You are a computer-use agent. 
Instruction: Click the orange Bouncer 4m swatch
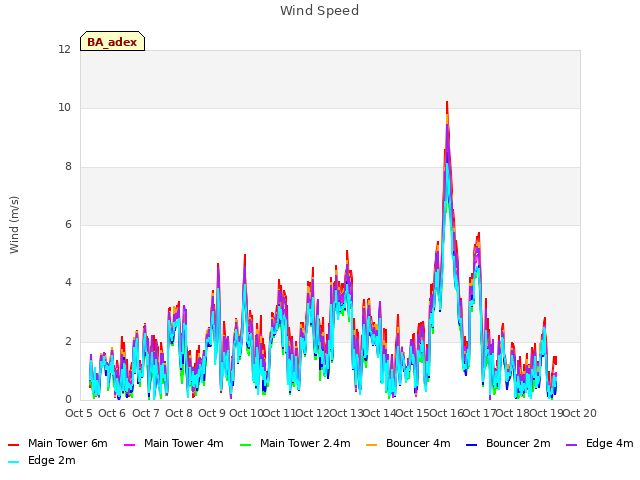[x=371, y=444]
